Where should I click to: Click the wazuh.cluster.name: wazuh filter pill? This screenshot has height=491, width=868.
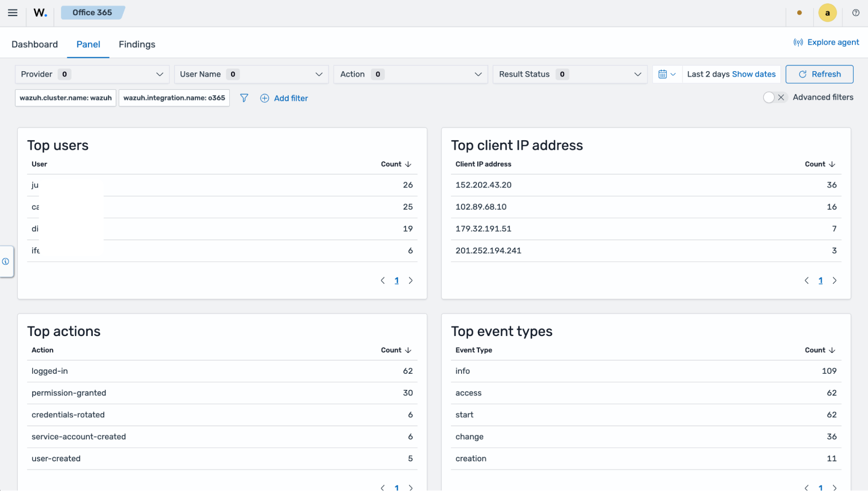[66, 98]
